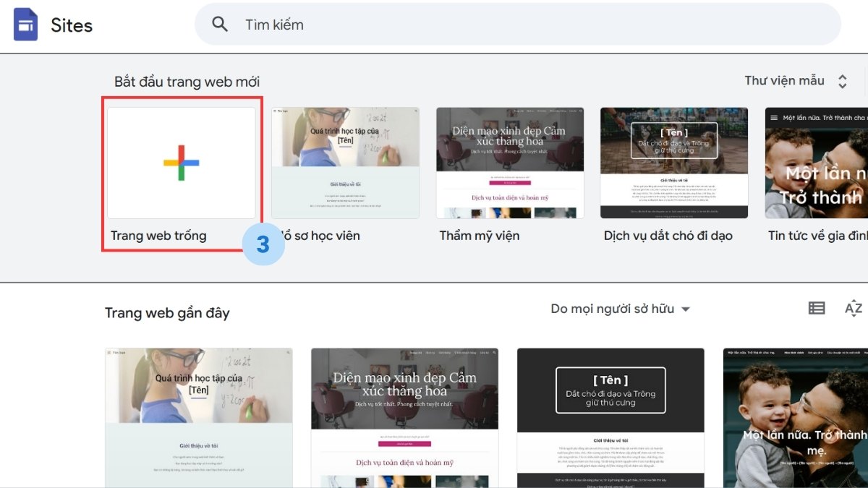Switch to list view layout icon
This screenshot has height=488, width=868.
[x=817, y=309]
